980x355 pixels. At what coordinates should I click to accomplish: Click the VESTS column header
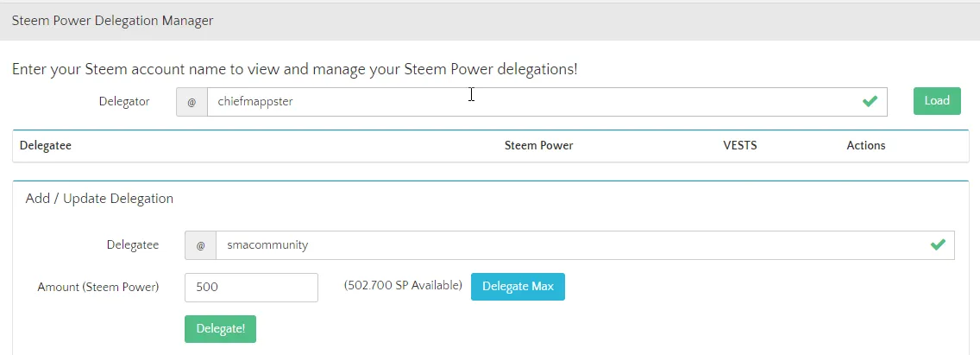click(x=740, y=145)
